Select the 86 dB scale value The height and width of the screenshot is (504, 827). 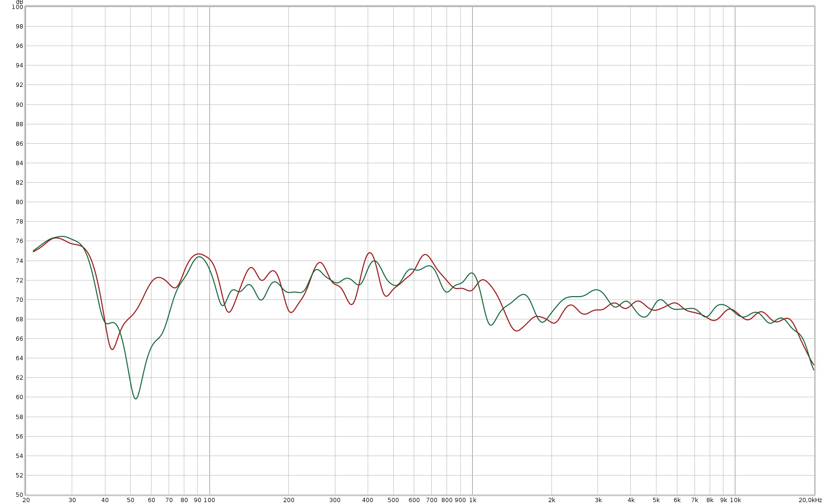[x=19, y=144]
